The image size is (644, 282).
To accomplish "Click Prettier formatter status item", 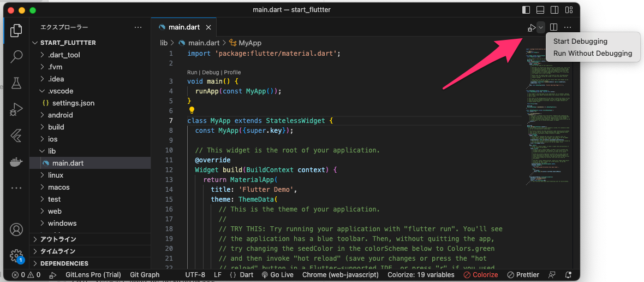I will 523,274.
